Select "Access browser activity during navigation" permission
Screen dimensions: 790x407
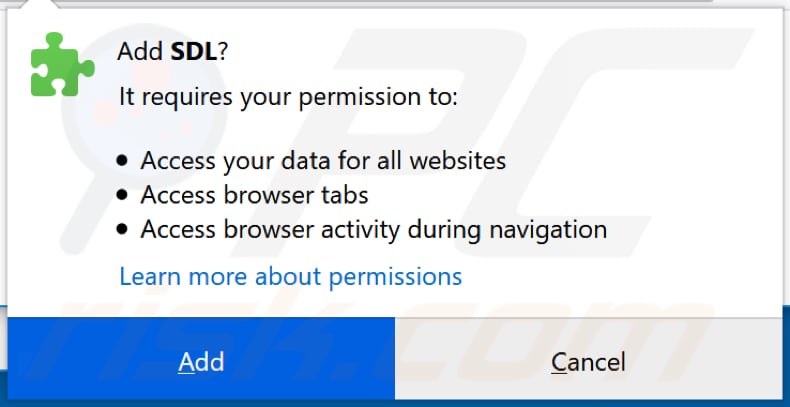(x=373, y=229)
